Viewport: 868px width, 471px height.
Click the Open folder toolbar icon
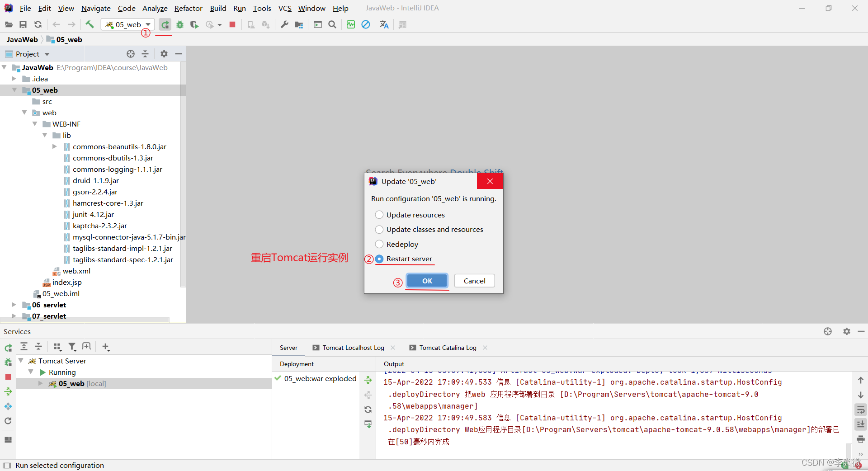(x=9, y=24)
